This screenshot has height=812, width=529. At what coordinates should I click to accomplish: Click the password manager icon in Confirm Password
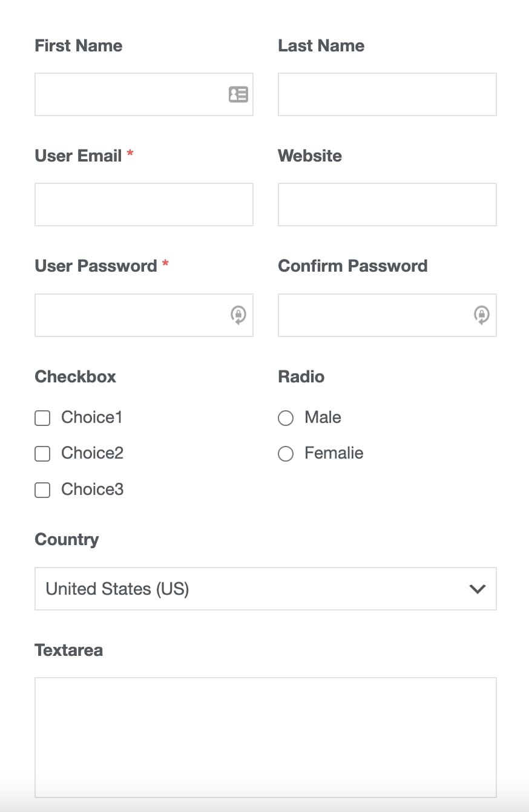pos(482,315)
